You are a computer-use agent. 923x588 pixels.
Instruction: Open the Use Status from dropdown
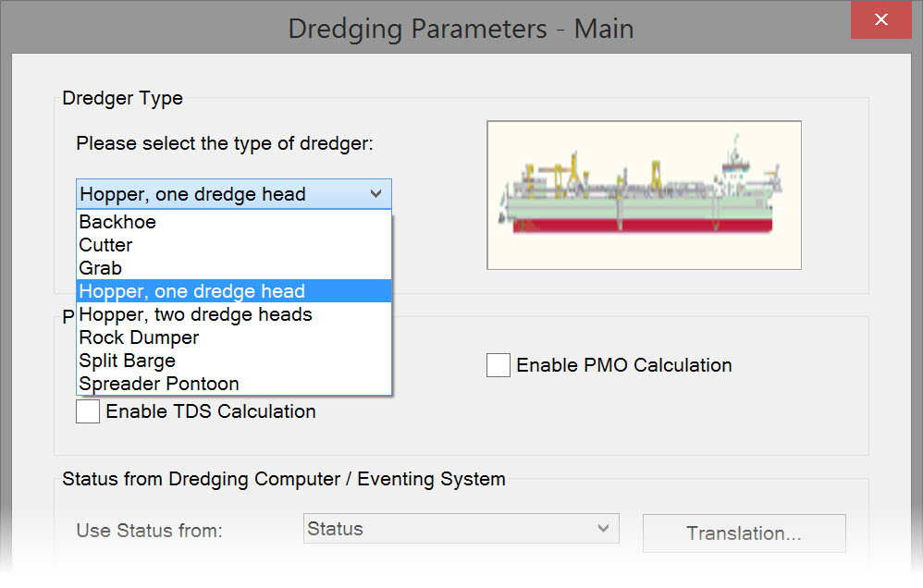461,530
